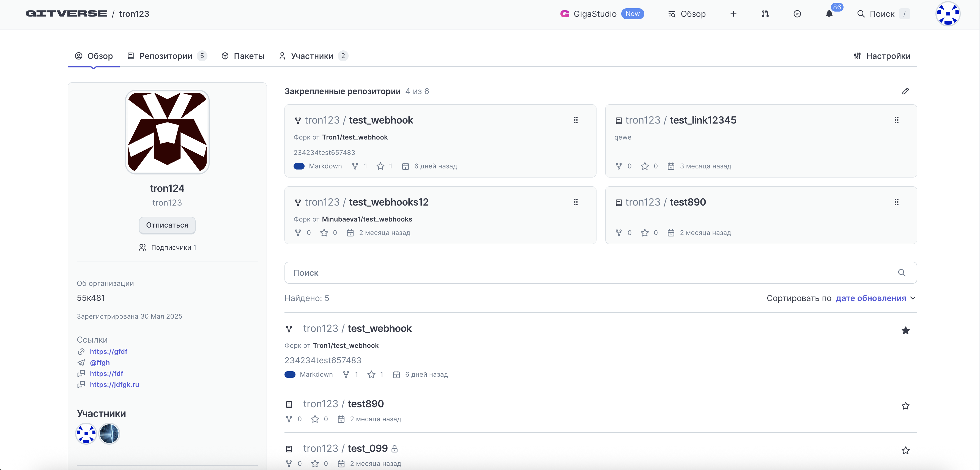The width and height of the screenshot is (980, 470).
Task: Unstar test_webhook repository in list
Action: pos(905,330)
